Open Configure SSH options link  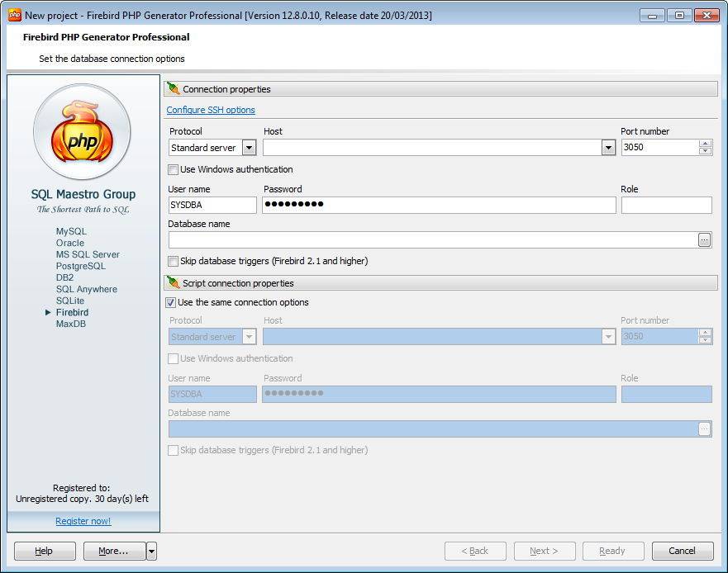click(x=211, y=110)
